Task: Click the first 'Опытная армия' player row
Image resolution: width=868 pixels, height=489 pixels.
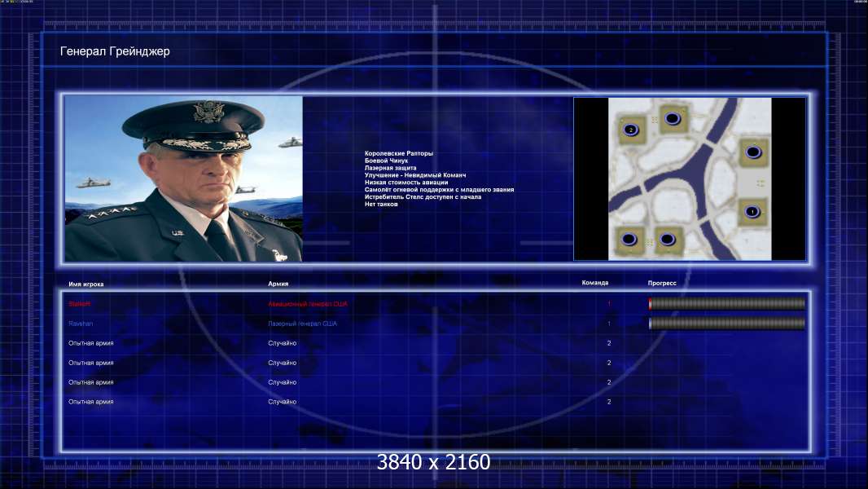Action: click(90, 343)
